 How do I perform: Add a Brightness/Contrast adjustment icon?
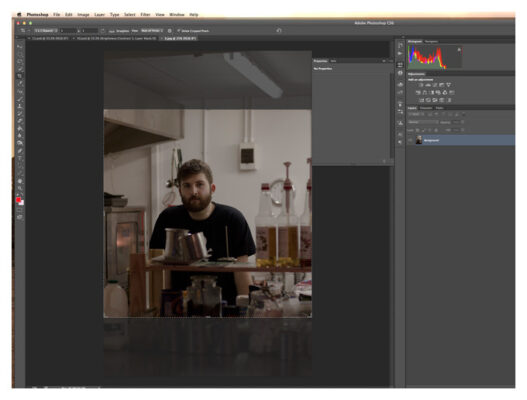coord(421,85)
